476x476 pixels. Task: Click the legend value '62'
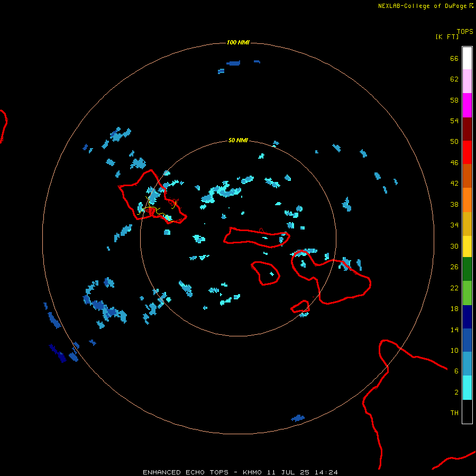click(454, 79)
